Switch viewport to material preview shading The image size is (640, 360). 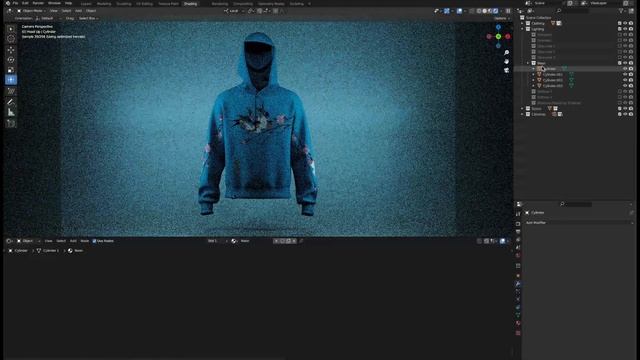coord(490,11)
